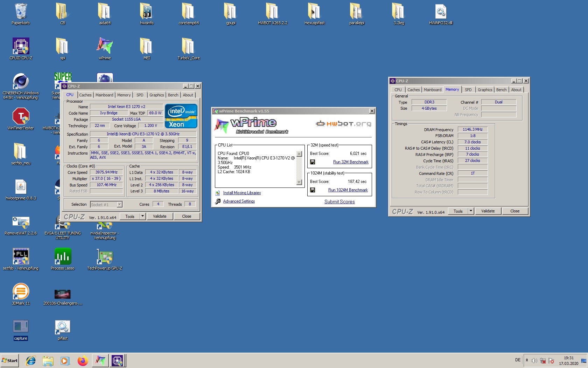Open the pifast desktop shortcut
The height and width of the screenshot is (368, 588).
click(63, 329)
